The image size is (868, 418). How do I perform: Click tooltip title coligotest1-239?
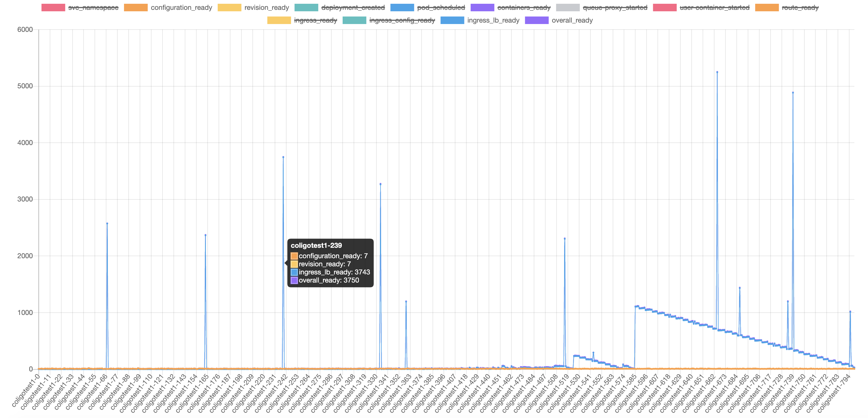pyautogui.click(x=316, y=245)
